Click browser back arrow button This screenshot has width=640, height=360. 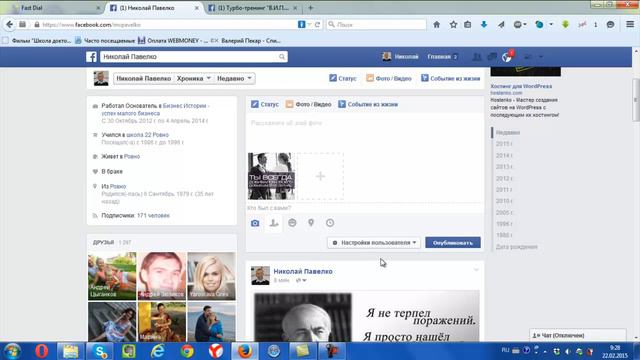pos(9,24)
